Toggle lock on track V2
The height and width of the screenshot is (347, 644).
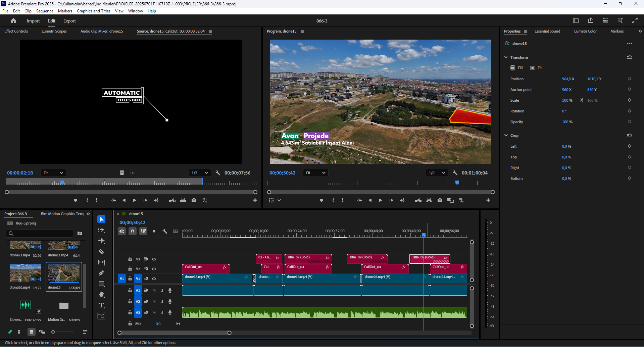pyautogui.click(x=130, y=269)
